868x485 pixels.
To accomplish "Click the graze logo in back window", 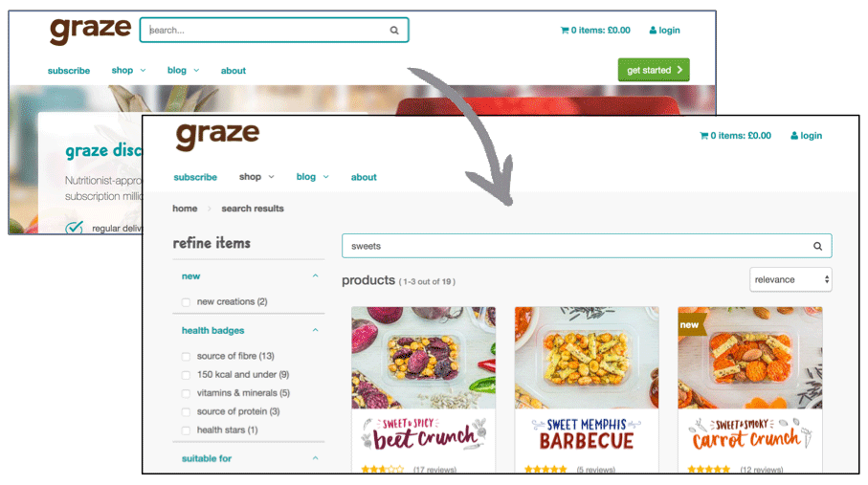I will coord(91,31).
